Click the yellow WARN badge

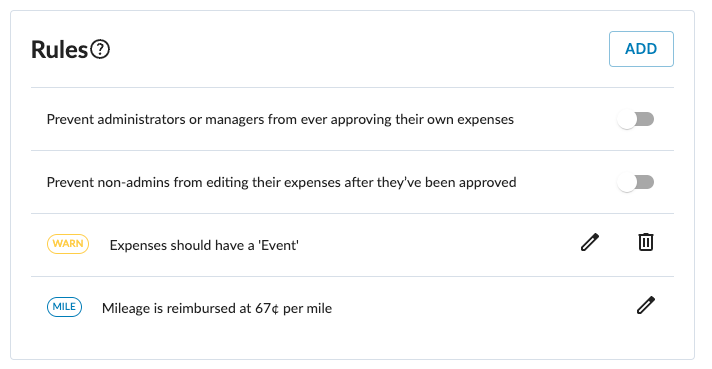coord(68,244)
